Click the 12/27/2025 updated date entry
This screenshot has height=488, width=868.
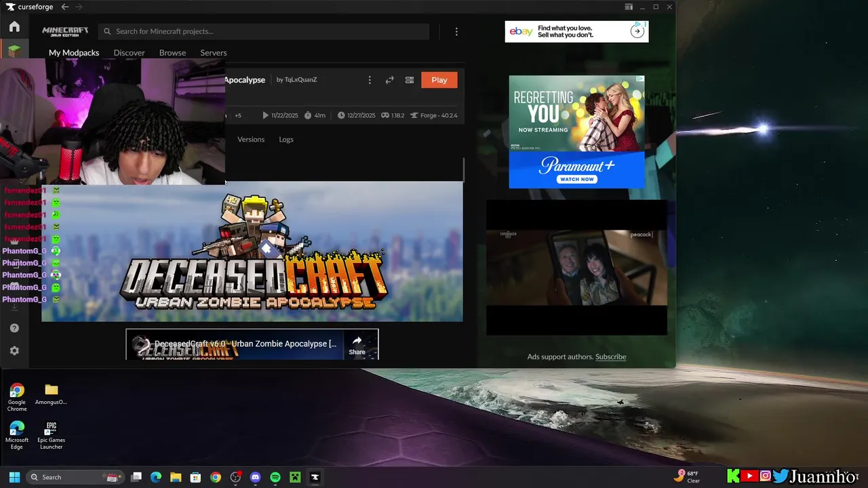(356, 115)
